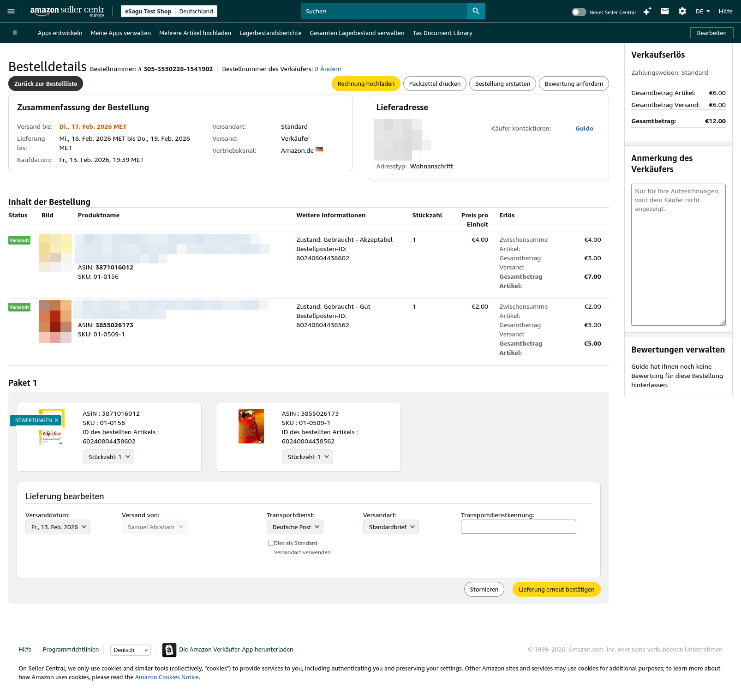Open the Versandart Standardbrief dropdown
The image size is (741, 700).
(391, 527)
